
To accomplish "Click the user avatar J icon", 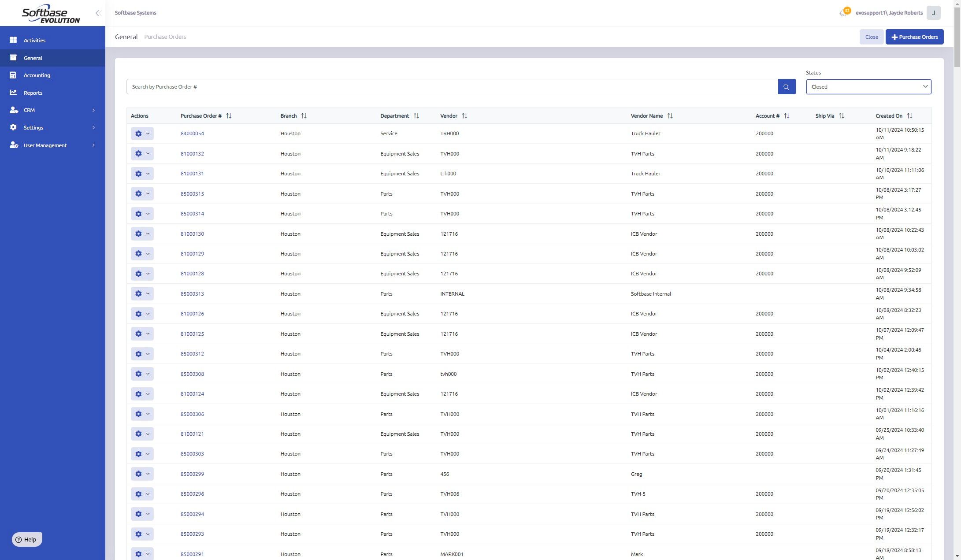I will (x=933, y=13).
